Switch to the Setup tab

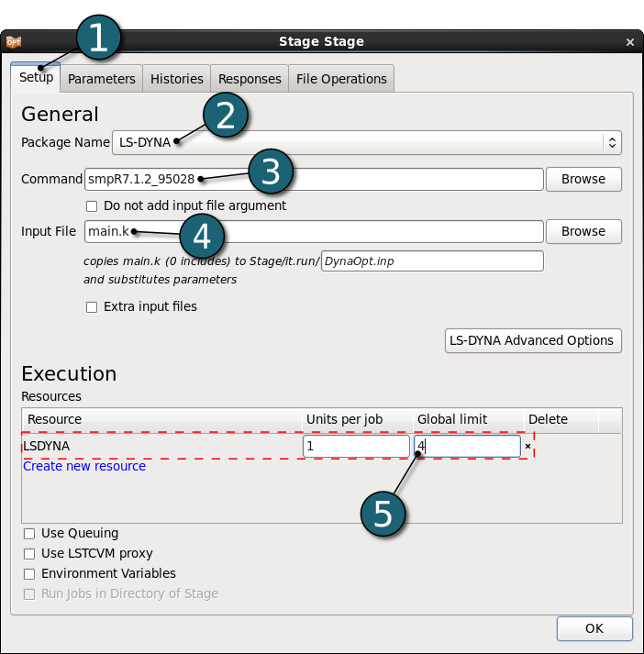pos(36,77)
